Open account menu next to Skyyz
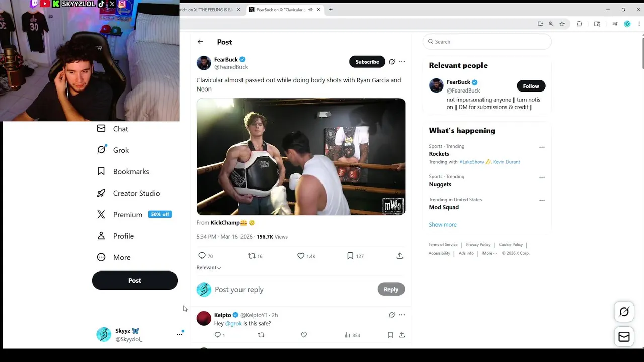 click(x=180, y=334)
